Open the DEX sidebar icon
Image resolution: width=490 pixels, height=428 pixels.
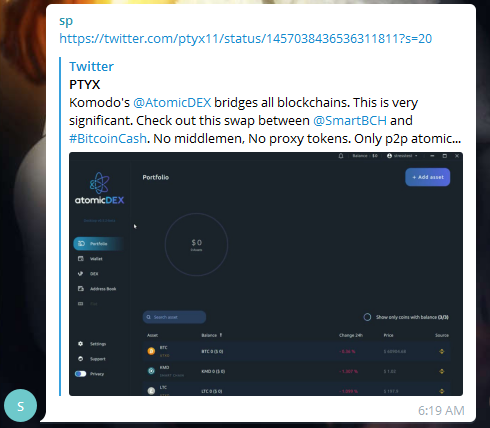coord(81,274)
